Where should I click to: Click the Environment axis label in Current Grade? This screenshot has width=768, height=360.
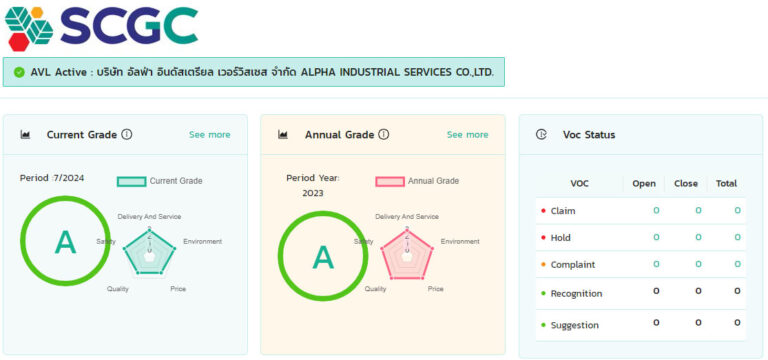pyautogui.click(x=202, y=241)
